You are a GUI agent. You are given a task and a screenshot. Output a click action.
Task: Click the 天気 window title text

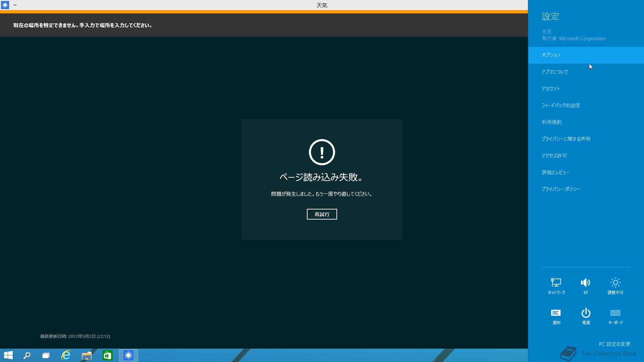click(322, 5)
